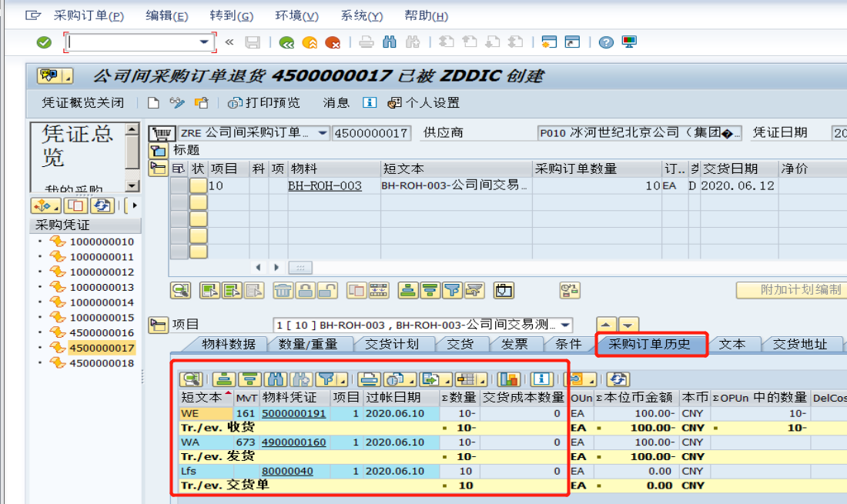
Task: Open the ZRE 公司间采购订单 type dropdown
Action: (x=323, y=133)
